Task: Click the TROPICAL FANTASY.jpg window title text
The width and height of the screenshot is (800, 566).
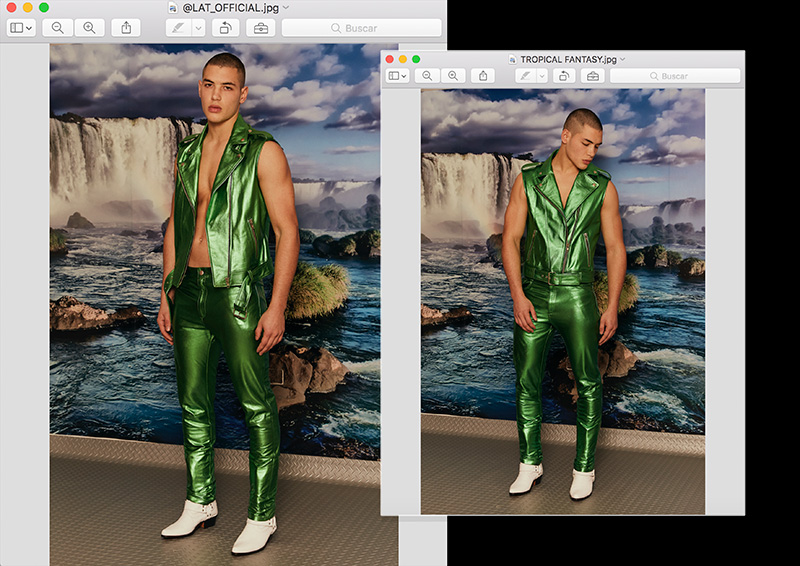Action: coord(566,59)
